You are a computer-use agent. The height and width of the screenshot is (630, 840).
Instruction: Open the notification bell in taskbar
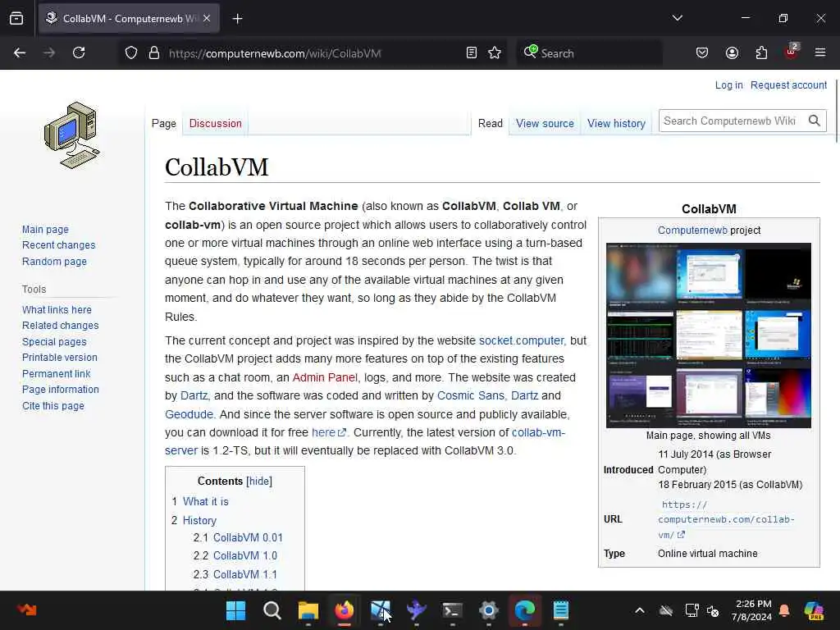(x=784, y=610)
